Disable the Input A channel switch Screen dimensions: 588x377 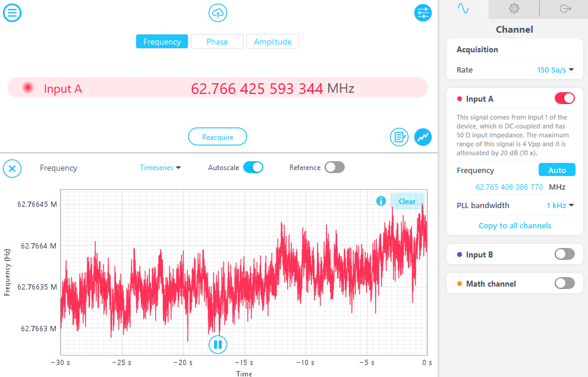[565, 99]
